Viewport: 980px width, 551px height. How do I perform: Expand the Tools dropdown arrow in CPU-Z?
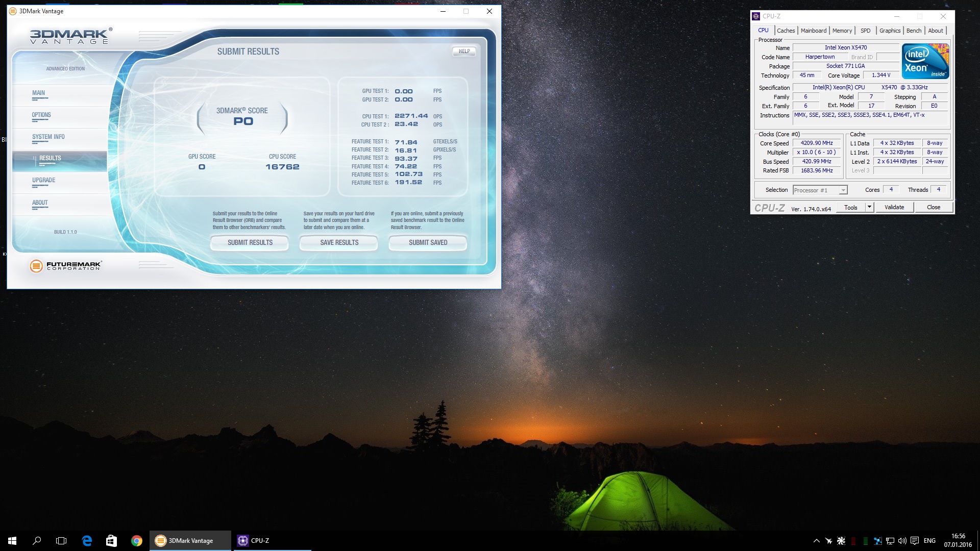[x=869, y=207]
